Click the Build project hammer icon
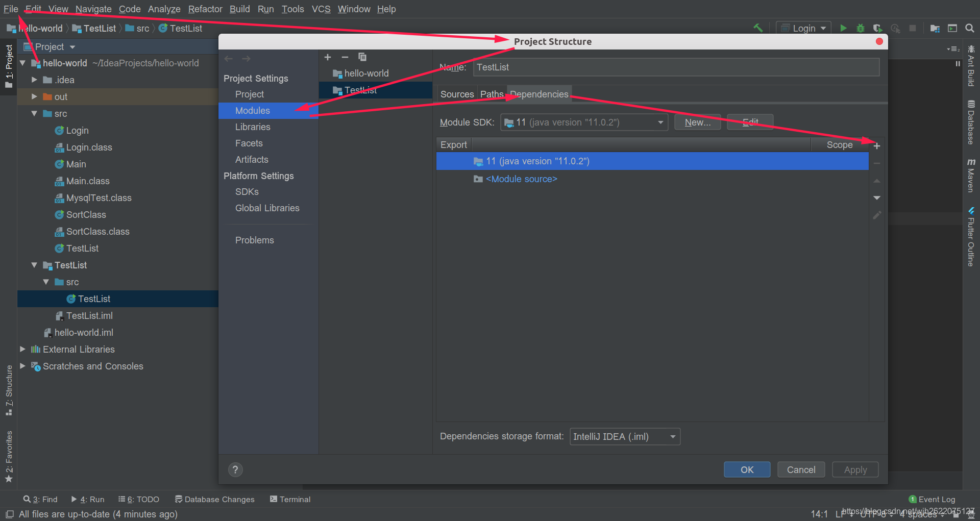 click(758, 28)
